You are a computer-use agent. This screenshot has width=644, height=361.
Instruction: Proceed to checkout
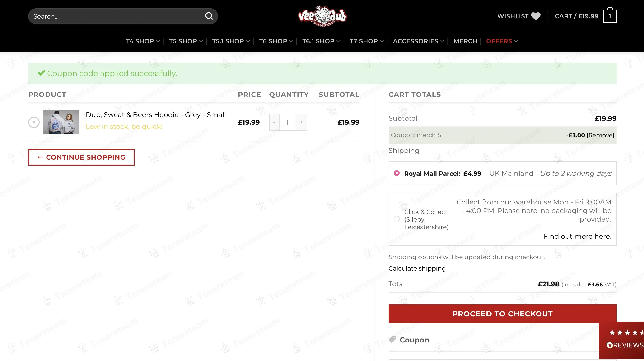click(x=503, y=314)
